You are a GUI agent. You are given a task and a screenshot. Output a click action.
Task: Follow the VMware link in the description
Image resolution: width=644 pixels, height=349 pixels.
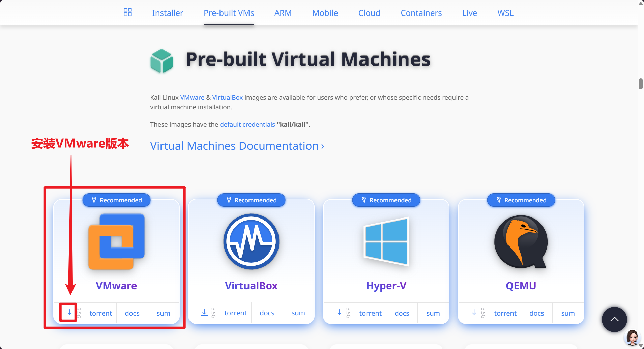click(x=192, y=97)
